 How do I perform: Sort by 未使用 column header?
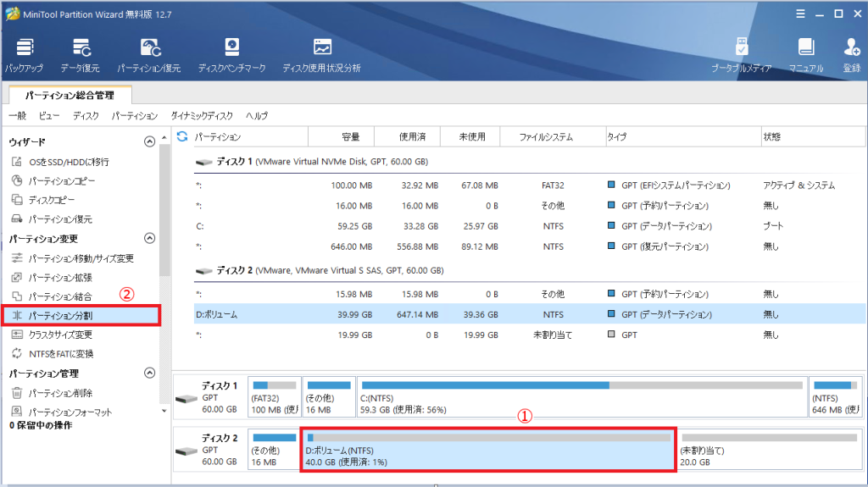[470, 136]
